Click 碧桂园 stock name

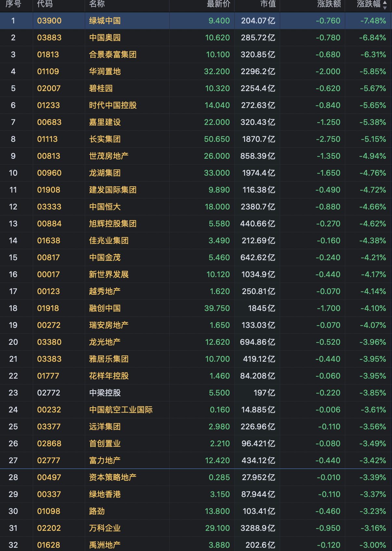101,88
